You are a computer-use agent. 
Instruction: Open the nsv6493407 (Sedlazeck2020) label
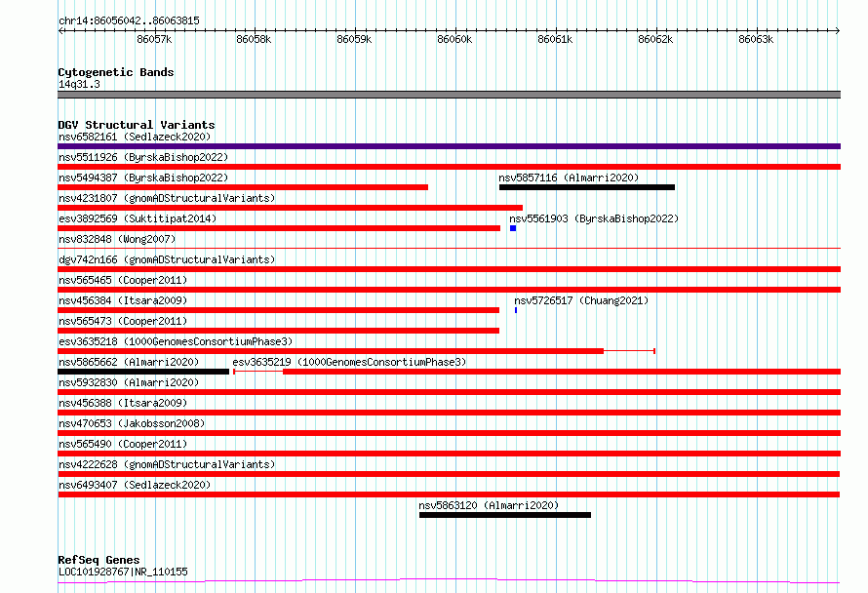tap(135, 485)
